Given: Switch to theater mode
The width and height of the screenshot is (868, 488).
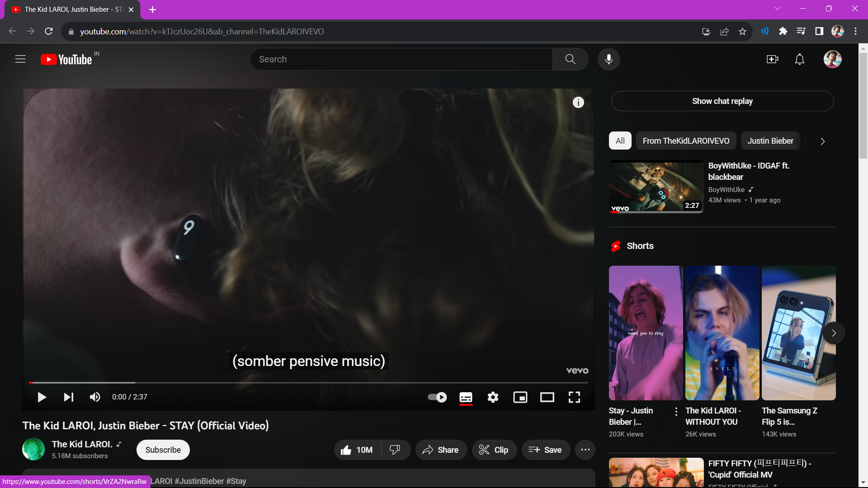Looking at the screenshot, I should click(x=547, y=397).
